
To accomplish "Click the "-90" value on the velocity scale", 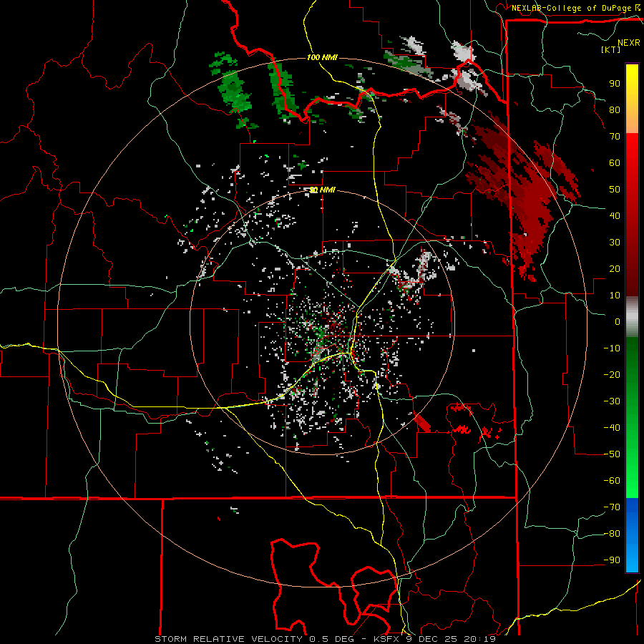I will click(x=612, y=560).
